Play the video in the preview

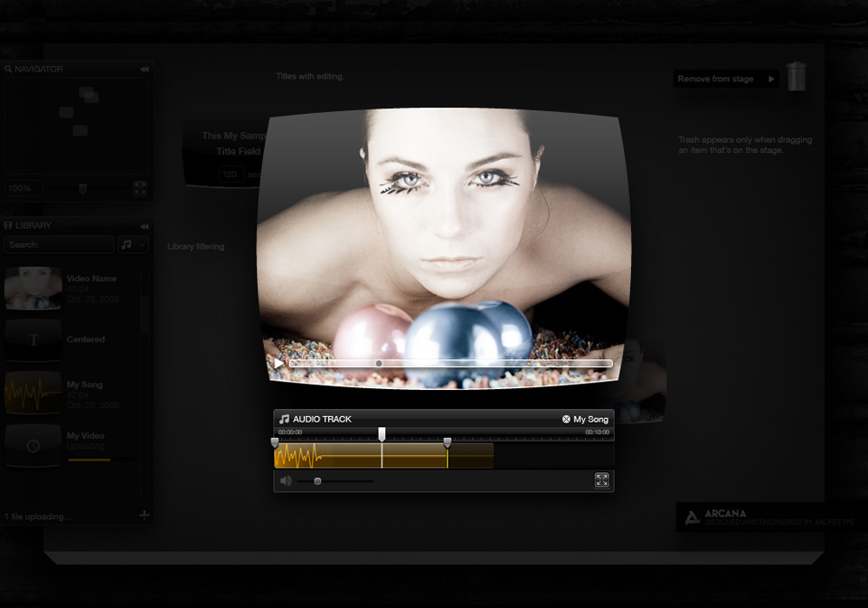(x=278, y=363)
